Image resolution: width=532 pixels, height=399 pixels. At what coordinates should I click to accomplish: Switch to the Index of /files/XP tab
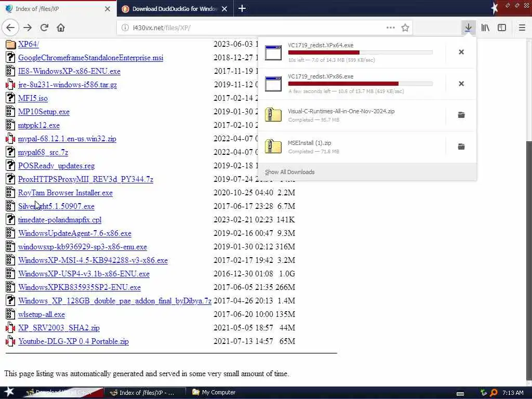point(58,9)
